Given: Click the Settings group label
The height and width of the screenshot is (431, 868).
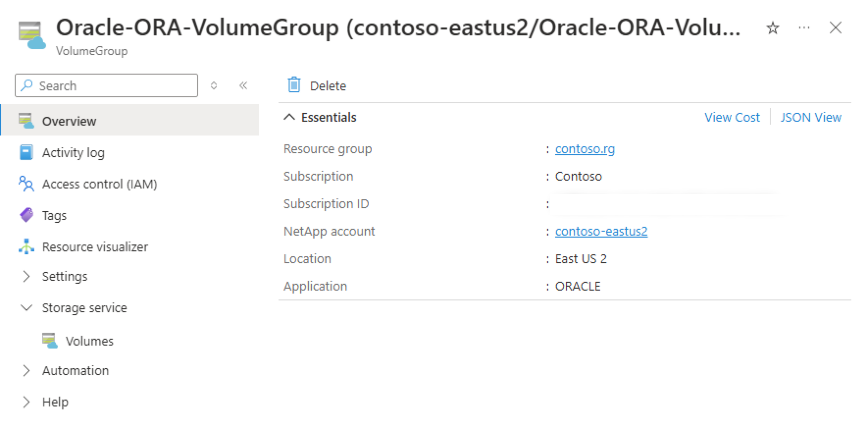Looking at the screenshot, I should [65, 276].
